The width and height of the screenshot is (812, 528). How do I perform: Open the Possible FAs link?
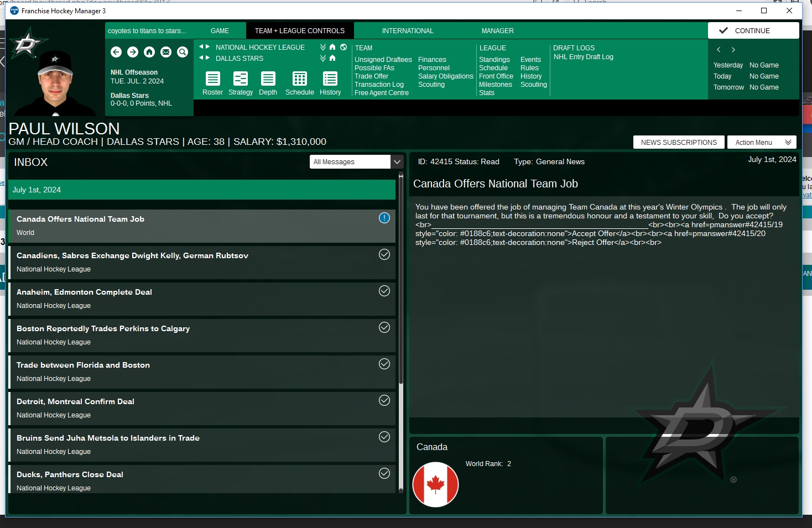[374, 68]
